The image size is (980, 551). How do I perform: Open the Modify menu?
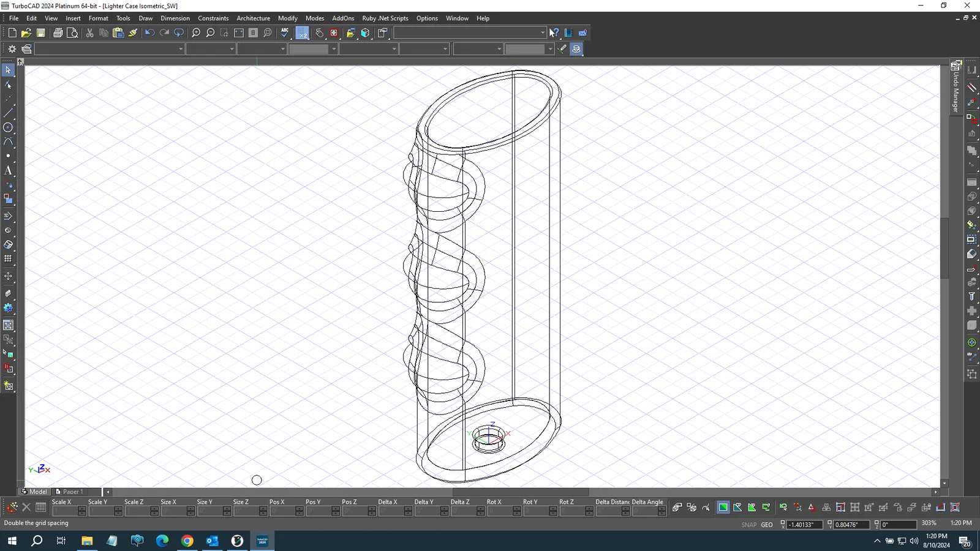(287, 18)
